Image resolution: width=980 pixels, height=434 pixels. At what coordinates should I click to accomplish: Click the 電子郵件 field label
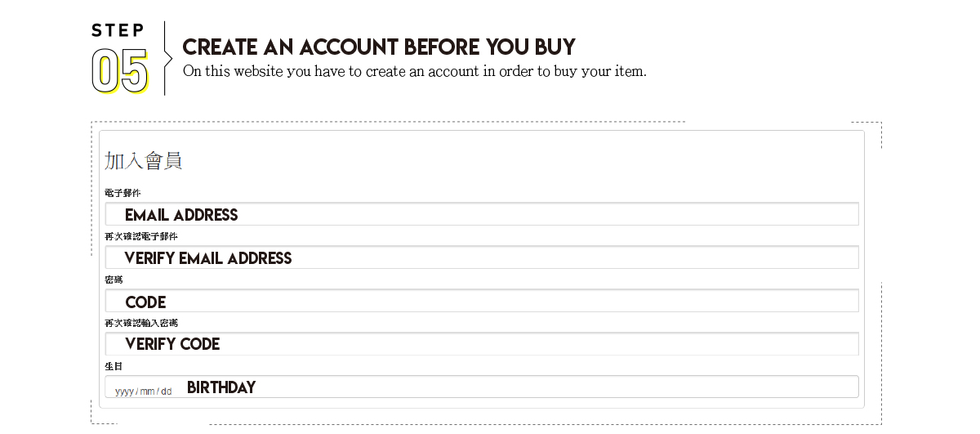coord(122,193)
